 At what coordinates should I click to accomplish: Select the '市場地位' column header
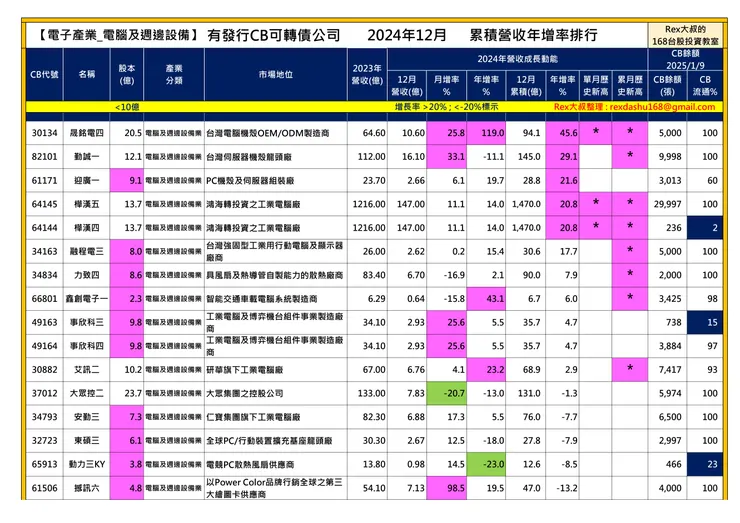coord(276,75)
